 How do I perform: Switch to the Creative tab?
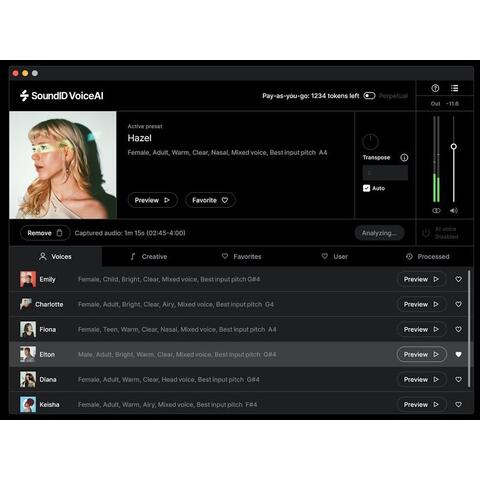pos(148,256)
